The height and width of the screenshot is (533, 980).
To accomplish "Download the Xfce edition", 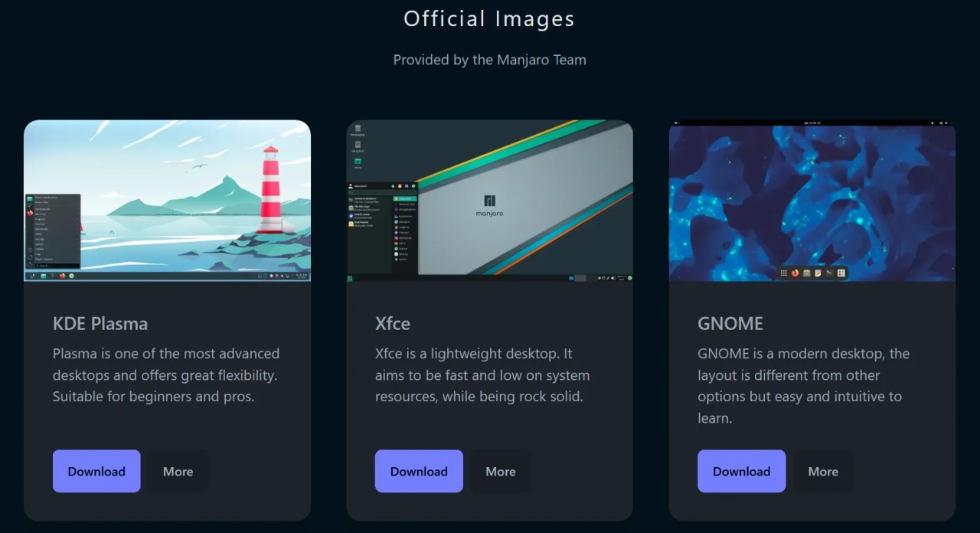I will [x=419, y=471].
